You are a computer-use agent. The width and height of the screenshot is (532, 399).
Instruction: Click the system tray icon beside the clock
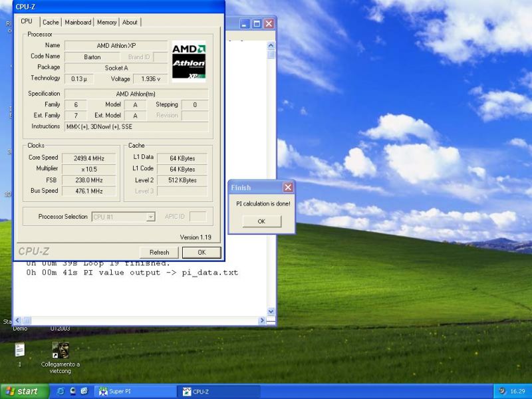(502, 391)
